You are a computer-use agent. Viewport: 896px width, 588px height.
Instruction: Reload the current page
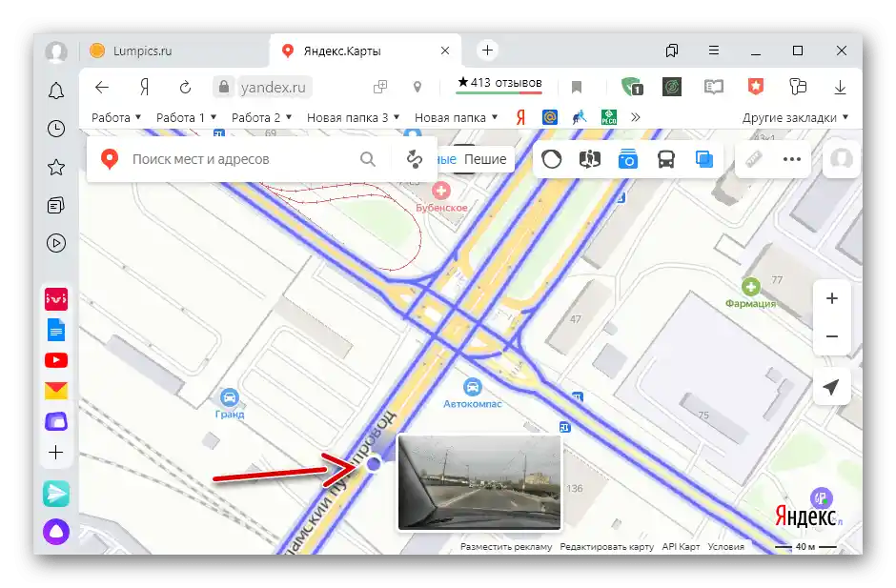185,88
